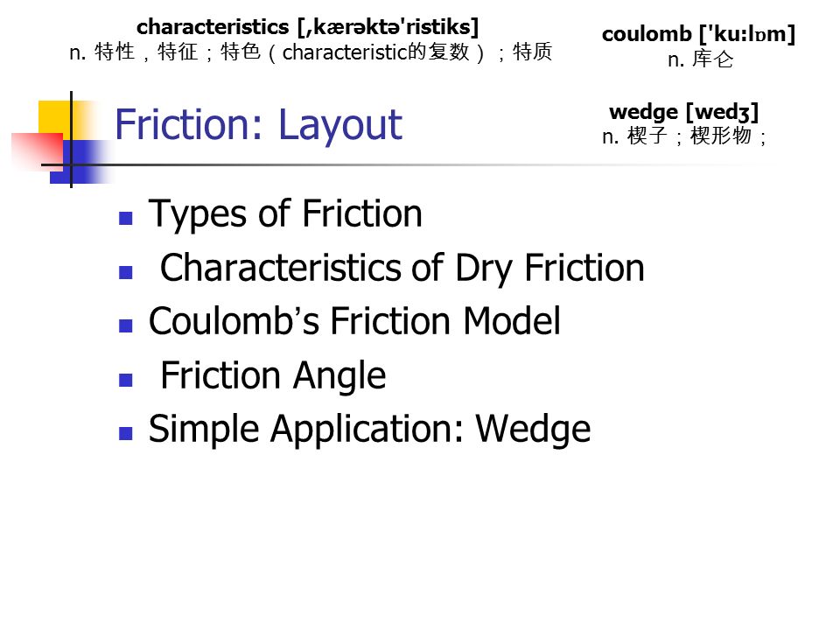Click the 'Friction Angle' bullet text
840x630 pixels.
coord(273,375)
